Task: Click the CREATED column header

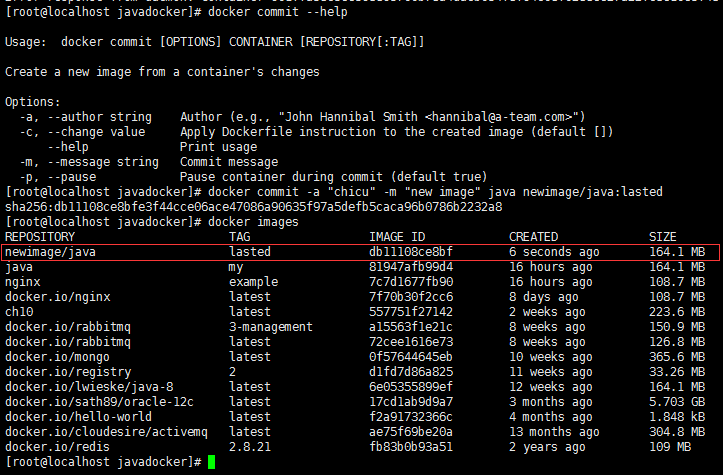Action: pyautogui.click(x=533, y=237)
